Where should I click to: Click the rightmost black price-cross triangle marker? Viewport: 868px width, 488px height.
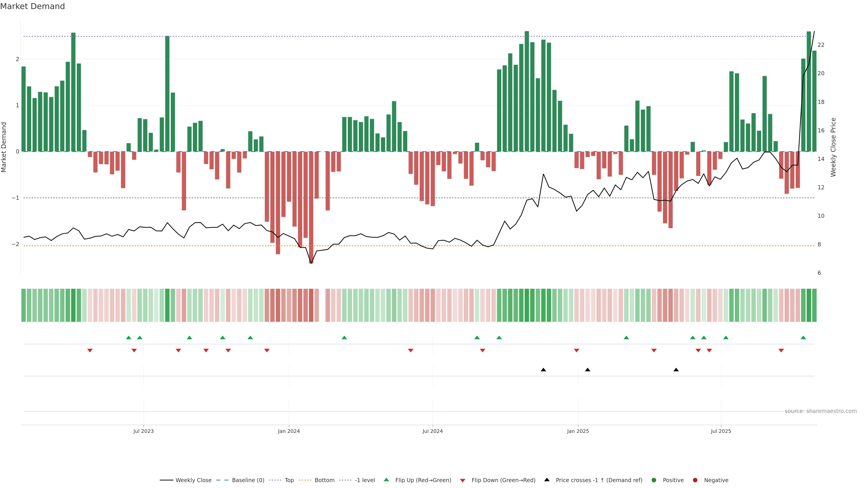click(x=676, y=370)
